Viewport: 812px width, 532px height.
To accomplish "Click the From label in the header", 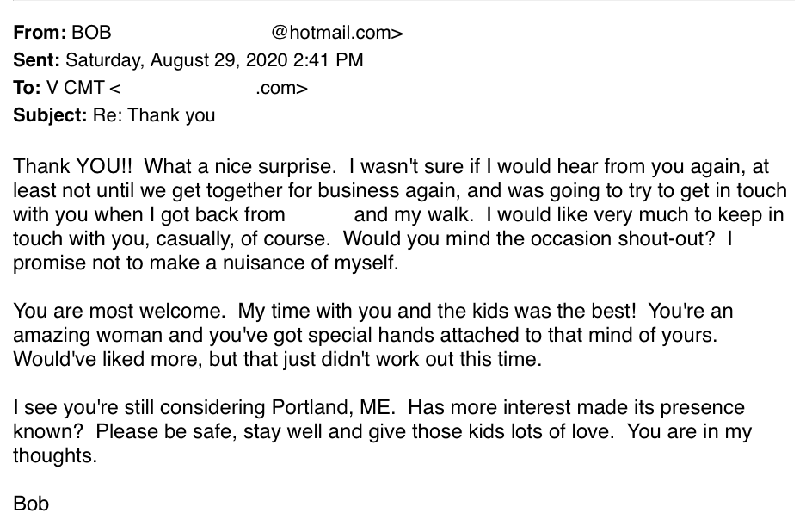I will click(x=40, y=33).
